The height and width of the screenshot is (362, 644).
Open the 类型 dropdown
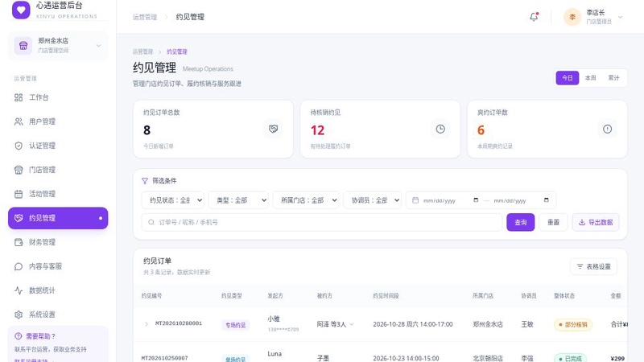coord(238,200)
